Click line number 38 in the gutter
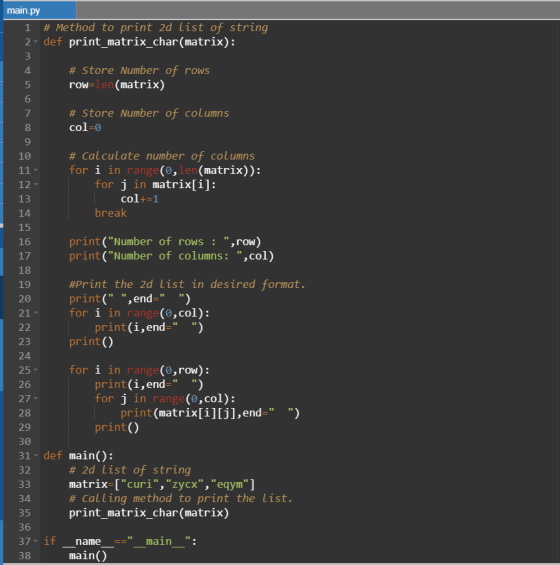Screen dimensions: 560x565 (25, 556)
